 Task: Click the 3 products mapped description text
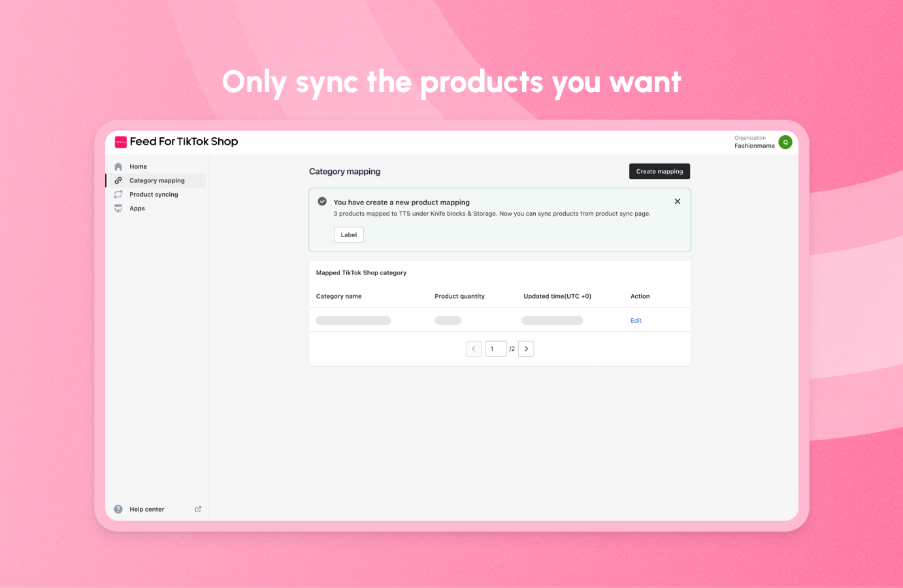tap(492, 214)
